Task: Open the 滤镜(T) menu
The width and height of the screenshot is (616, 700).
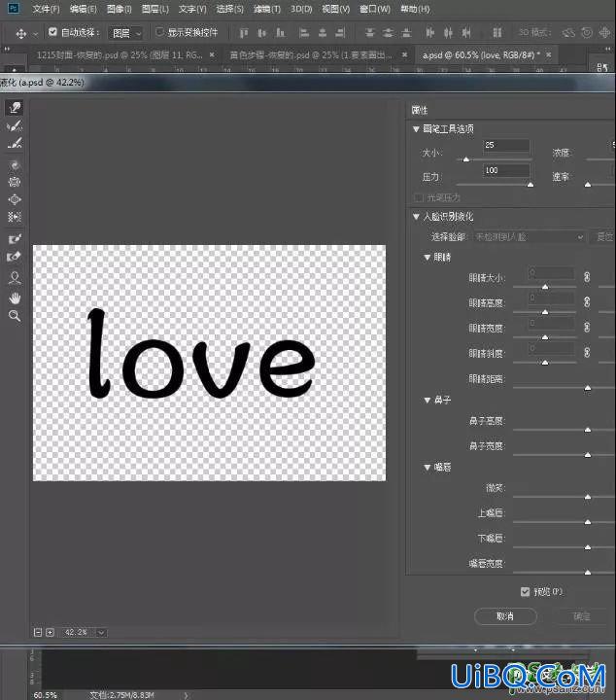Action: (x=267, y=9)
